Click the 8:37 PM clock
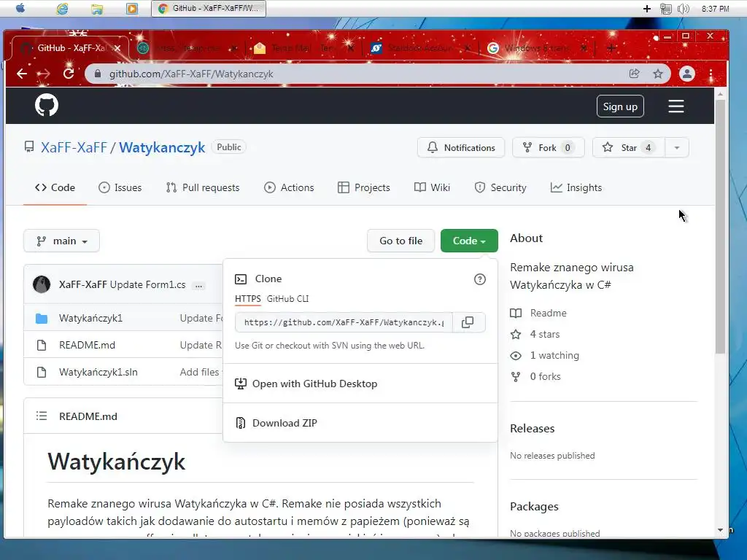 coord(715,9)
